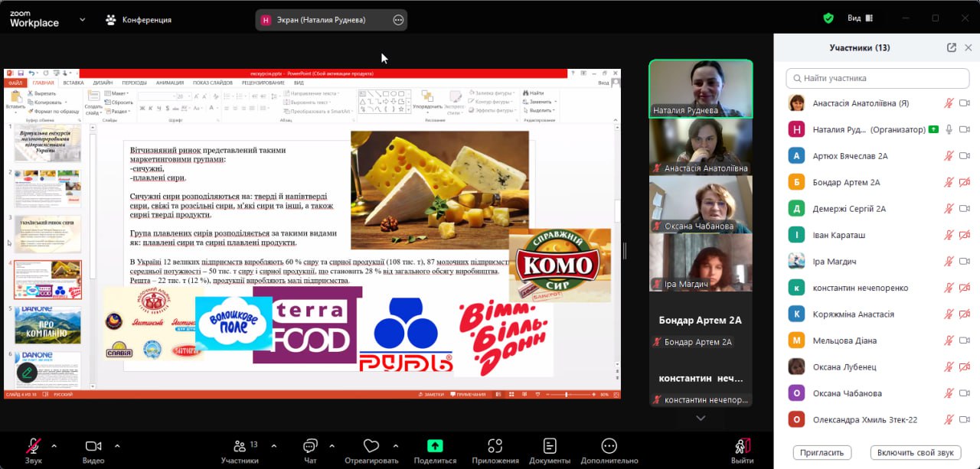
Task: Expand the arrow beside Отреагировать
Action: [396, 445]
